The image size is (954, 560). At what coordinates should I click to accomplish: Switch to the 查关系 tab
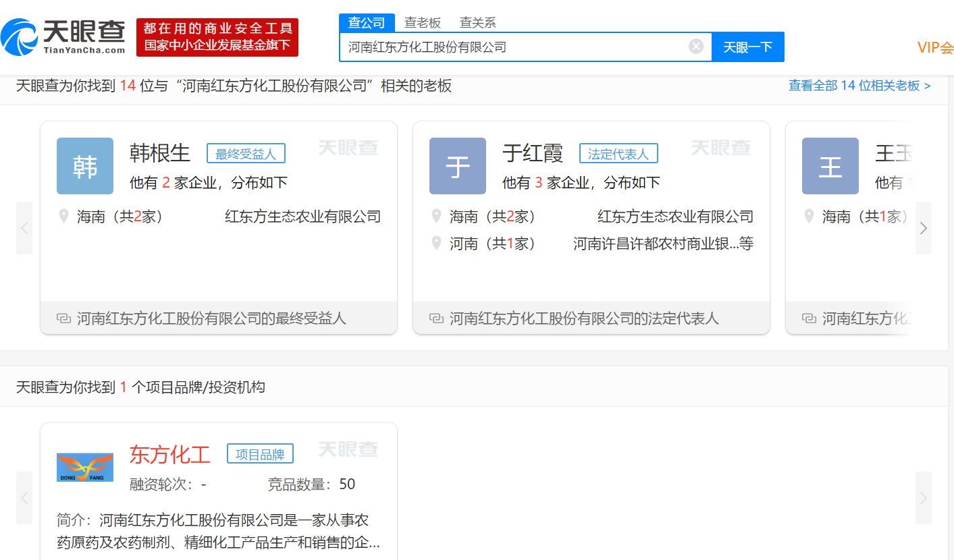(478, 23)
